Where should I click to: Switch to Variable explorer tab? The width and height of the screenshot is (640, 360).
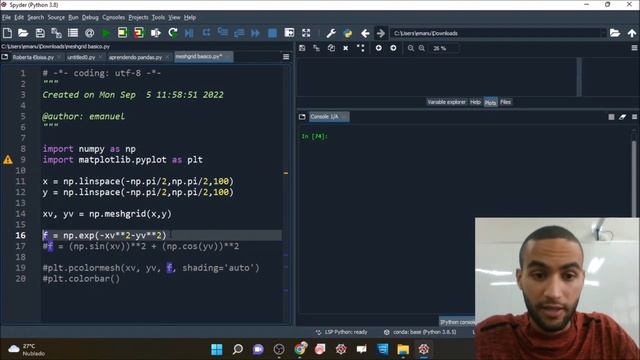pos(446,102)
